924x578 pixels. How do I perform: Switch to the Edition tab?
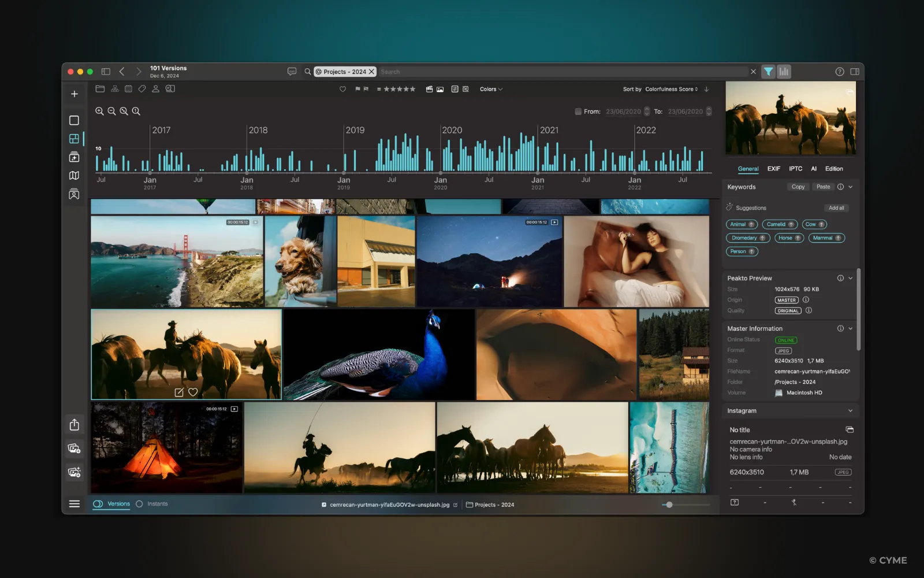click(x=834, y=169)
